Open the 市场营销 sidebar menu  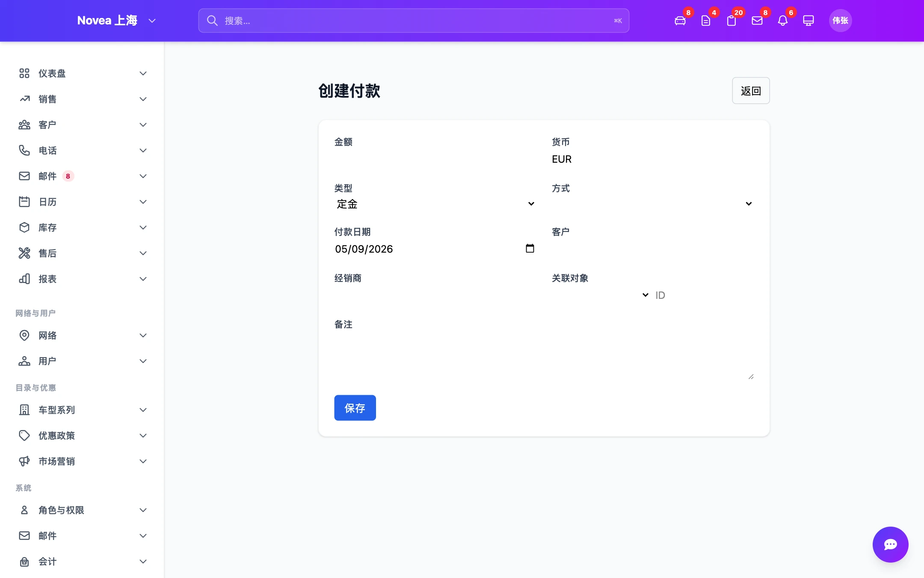tap(83, 461)
